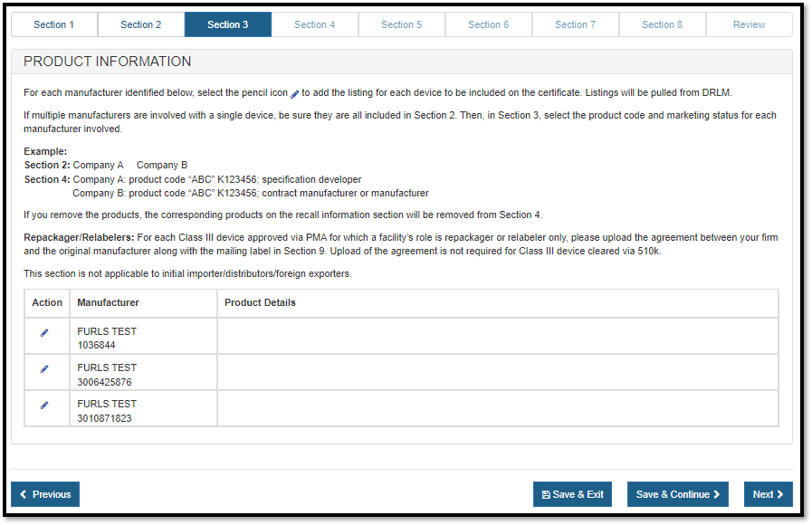Viewport: 812px width, 525px height.
Task: Click the Action column header
Action: (47, 302)
